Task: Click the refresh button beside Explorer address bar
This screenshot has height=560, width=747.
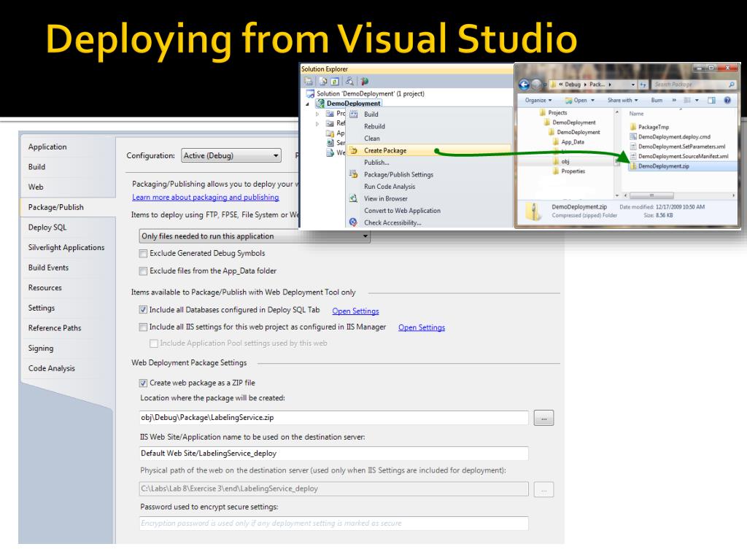Action: click(643, 85)
